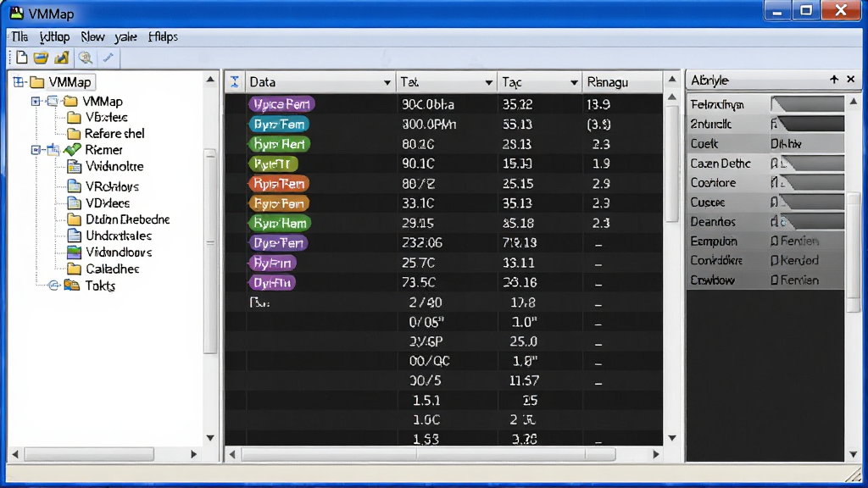
Task: Click the folder icon beside Refere shel
Action: click(x=74, y=133)
